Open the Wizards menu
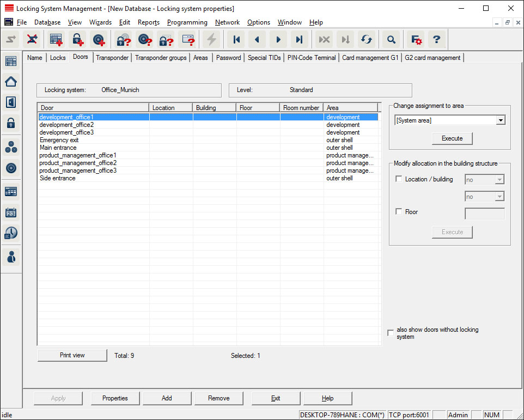This screenshot has height=420, width=524. 100,22
